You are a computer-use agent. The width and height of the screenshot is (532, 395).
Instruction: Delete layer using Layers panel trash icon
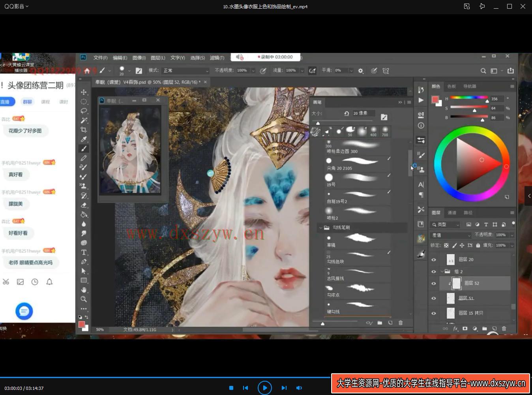point(504,329)
